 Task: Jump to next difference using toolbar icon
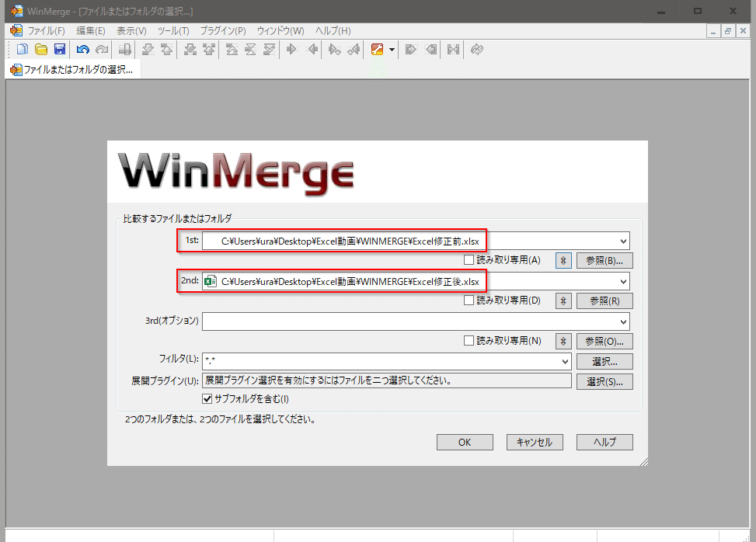pyautogui.click(x=148, y=49)
